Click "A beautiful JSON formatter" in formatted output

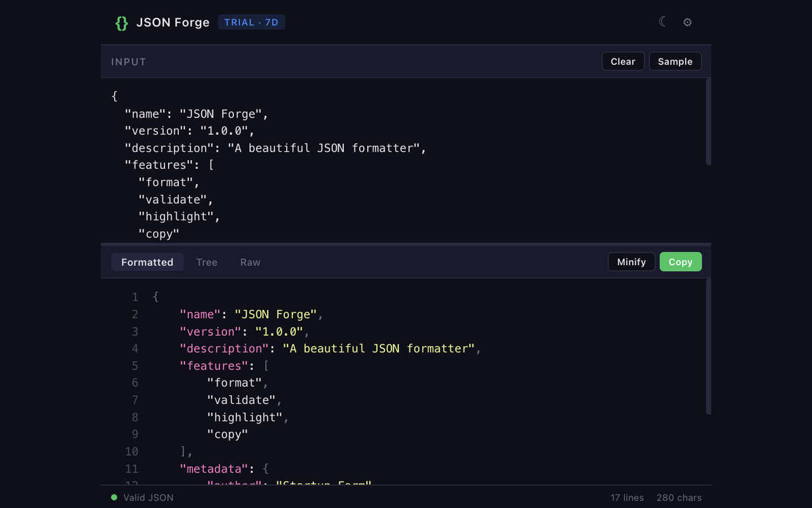click(379, 349)
